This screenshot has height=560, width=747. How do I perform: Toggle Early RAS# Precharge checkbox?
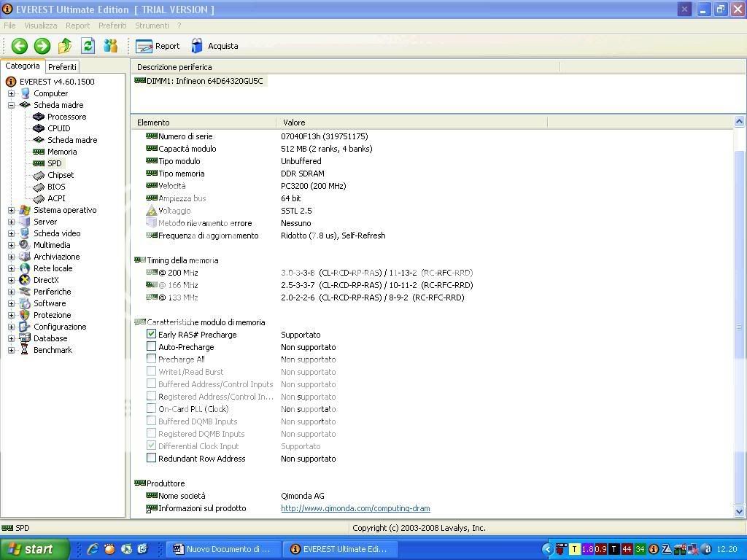(x=151, y=334)
